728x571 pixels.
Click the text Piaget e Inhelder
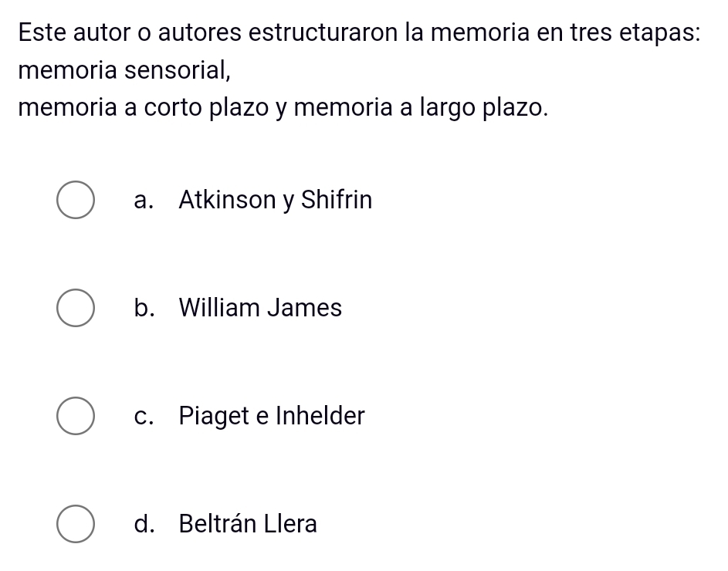[x=271, y=417]
